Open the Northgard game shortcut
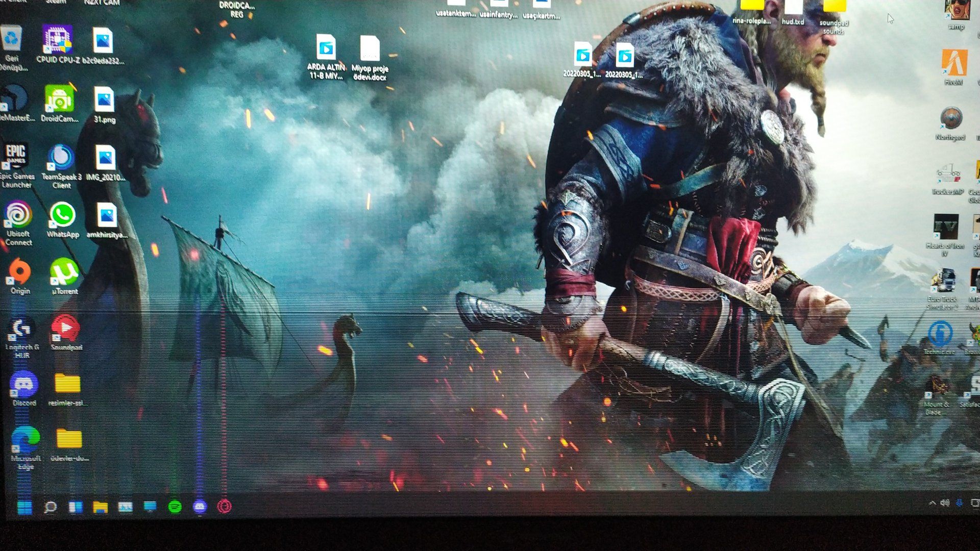The image size is (980, 551). coord(951,119)
